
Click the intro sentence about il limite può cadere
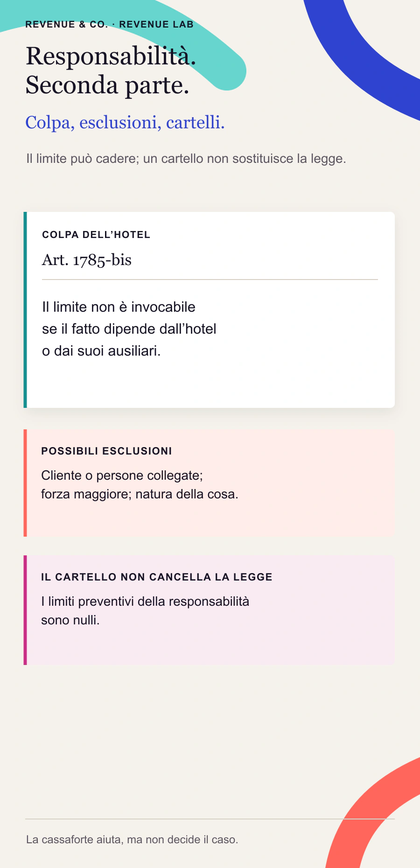pyautogui.click(x=186, y=159)
